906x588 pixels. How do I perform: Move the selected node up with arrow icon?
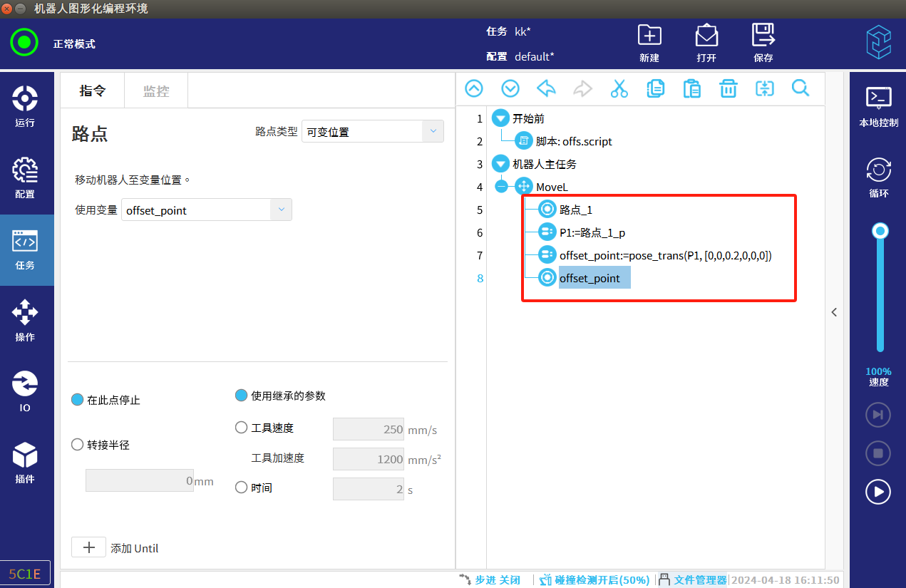point(474,88)
